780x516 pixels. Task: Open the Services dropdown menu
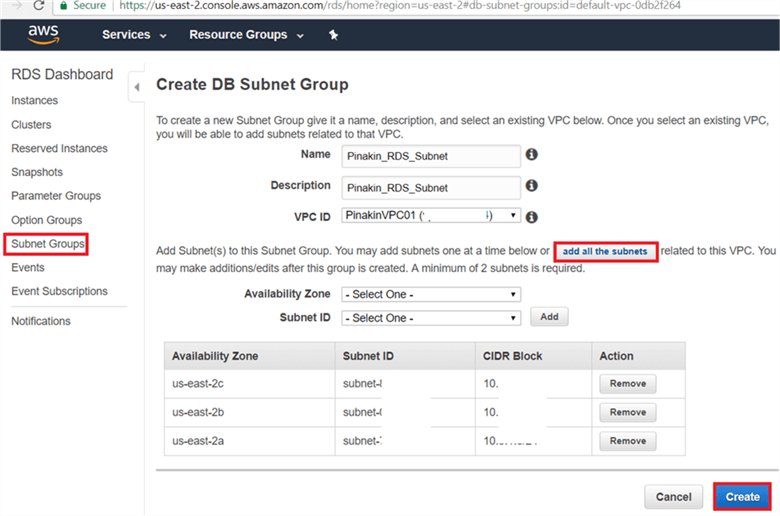pyautogui.click(x=134, y=35)
